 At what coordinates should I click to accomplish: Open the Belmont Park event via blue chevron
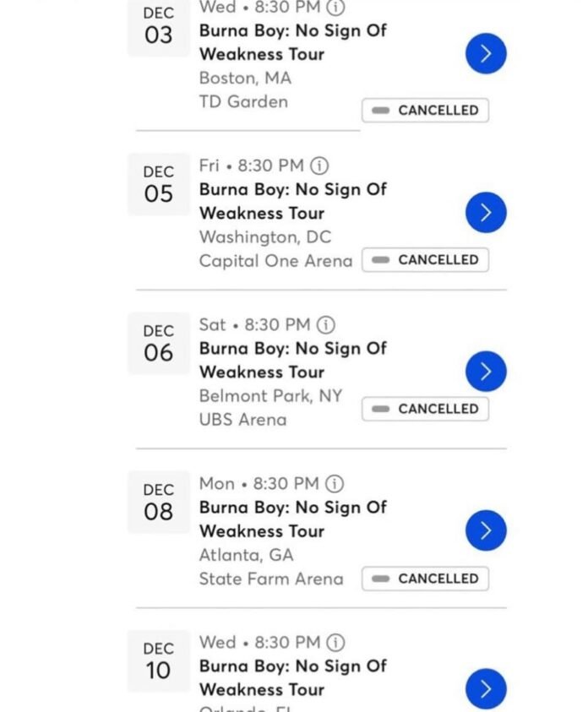[485, 371]
